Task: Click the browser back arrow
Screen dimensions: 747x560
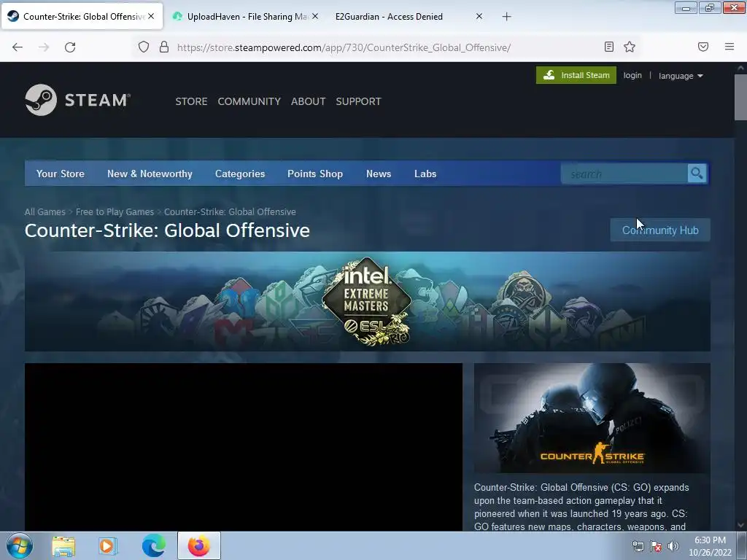Action: 18,47
